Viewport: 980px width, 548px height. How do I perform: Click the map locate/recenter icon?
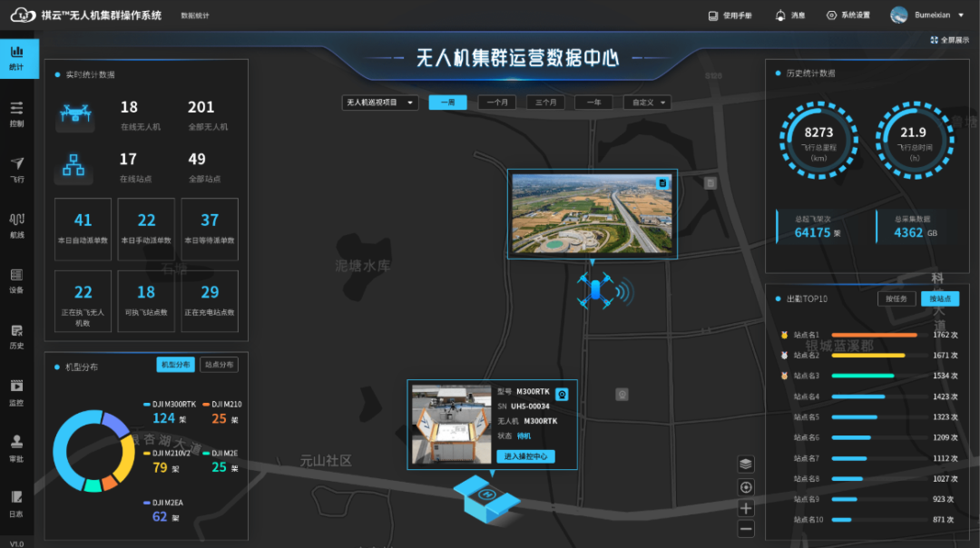(x=746, y=487)
